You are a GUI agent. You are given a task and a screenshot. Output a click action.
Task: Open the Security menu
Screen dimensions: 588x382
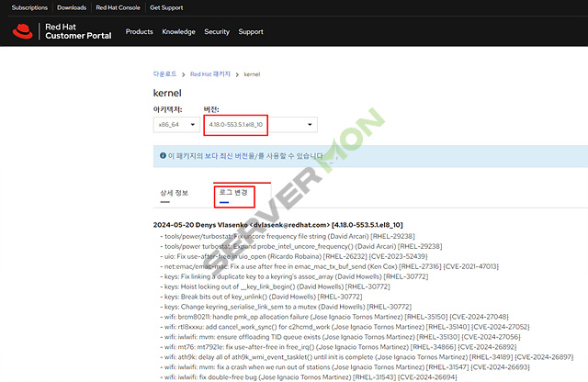pos(217,32)
